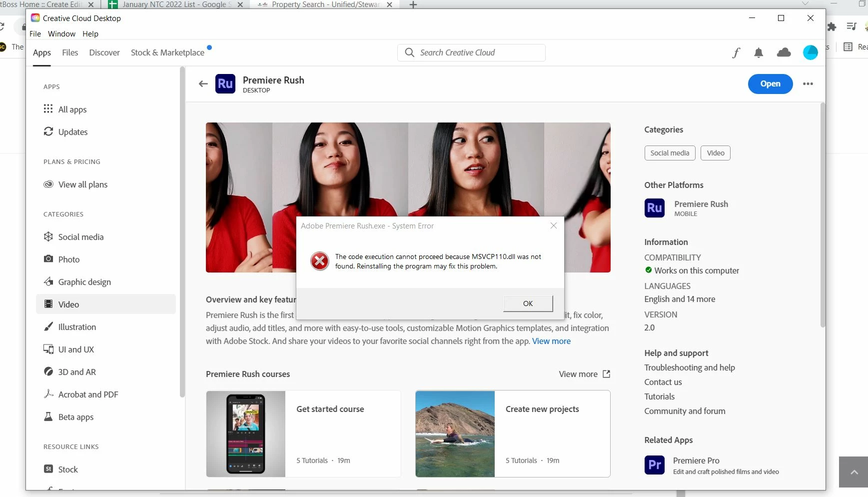Screen dimensions: 868x497
Task: Open a new browser tab with plus
Action: pos(413,4)
